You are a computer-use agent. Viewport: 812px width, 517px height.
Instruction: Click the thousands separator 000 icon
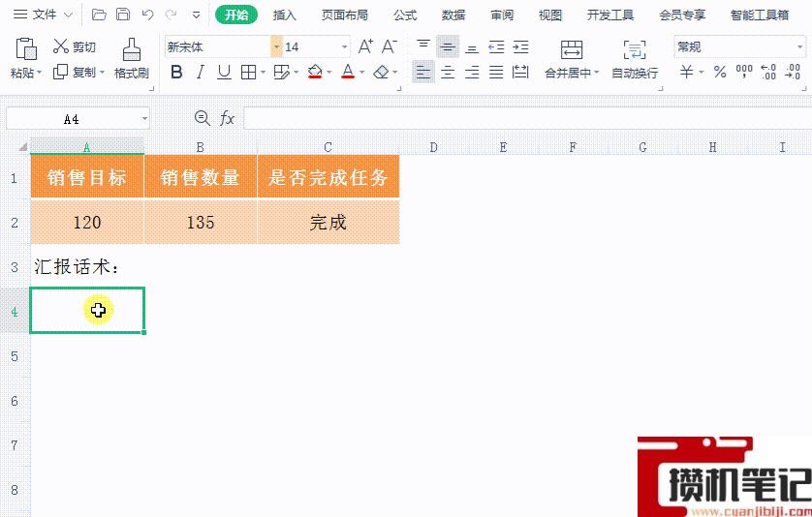(x=744, y=72)
